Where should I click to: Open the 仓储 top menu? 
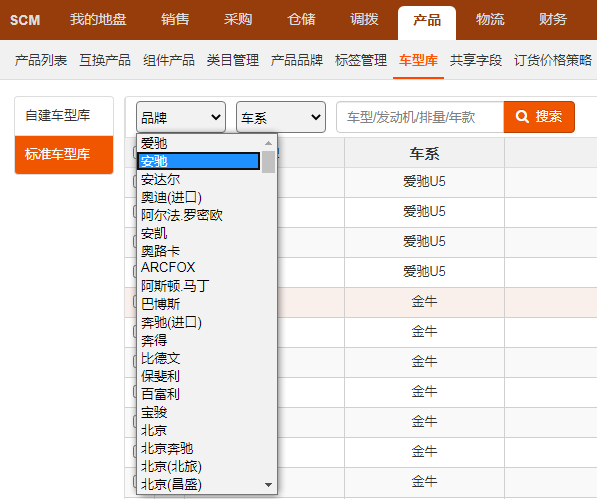pos(301,19)
